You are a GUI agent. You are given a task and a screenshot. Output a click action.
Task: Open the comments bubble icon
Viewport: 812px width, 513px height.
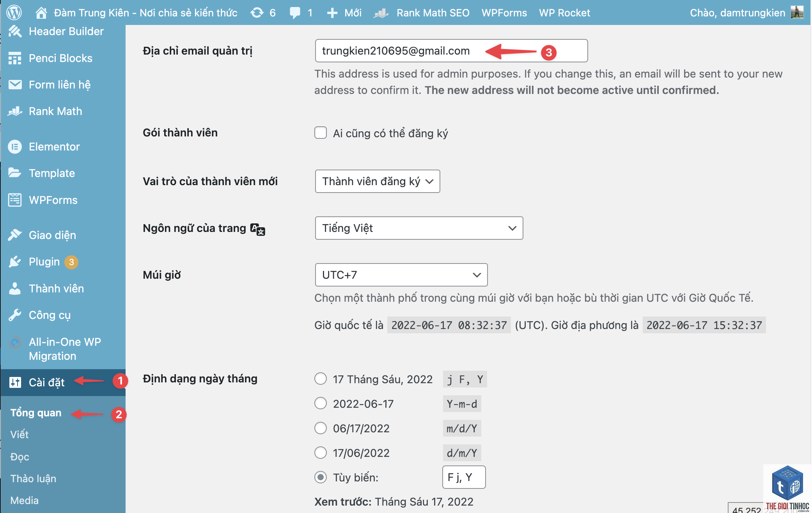(x=295, y=13)
